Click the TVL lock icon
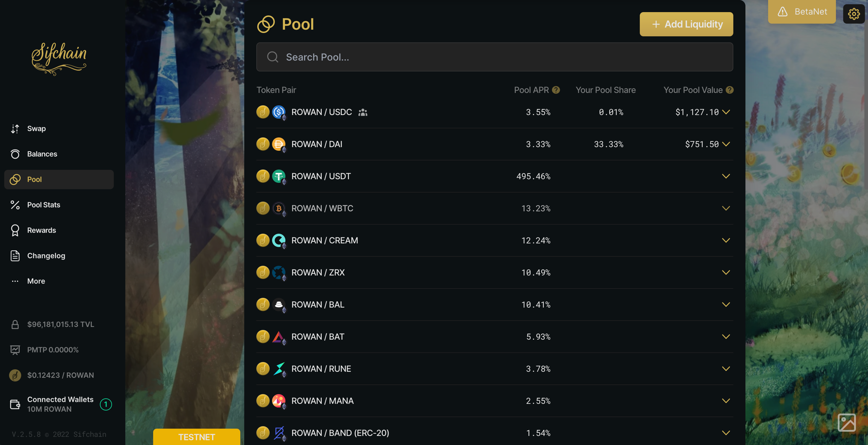The width and height of the screenshot is (868, 445). point(15,325)
